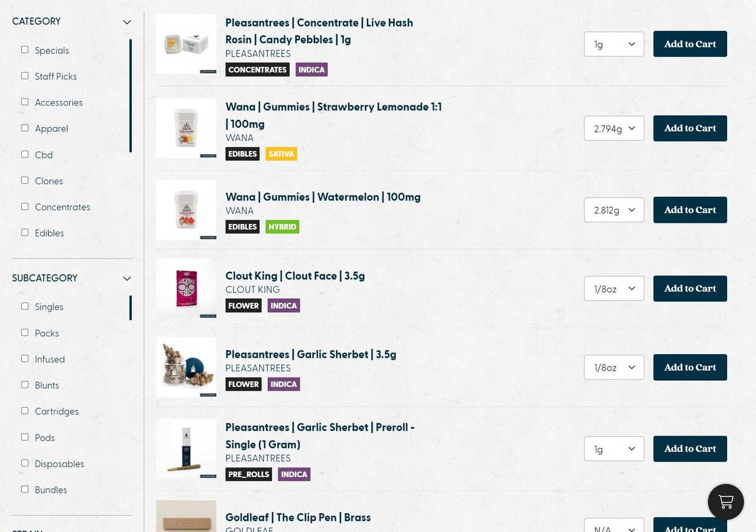
Task: Click the PRE_ROLLS tag on Garlic Sherbet preroll
Action: pos(248,474)
